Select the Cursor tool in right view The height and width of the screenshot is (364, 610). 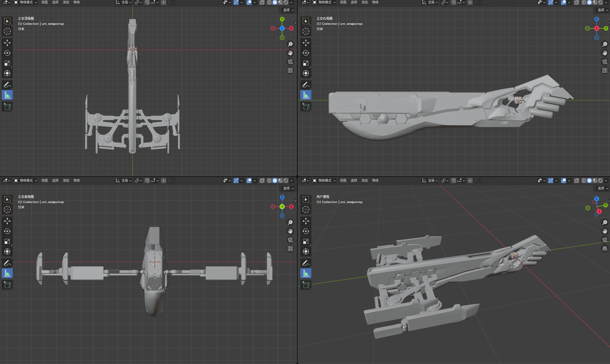point(306,31)
